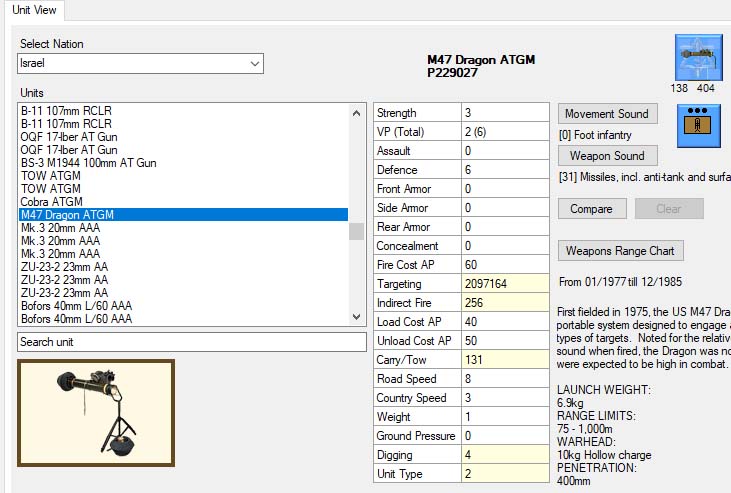
Task: Select the last Mk.3 20mm AAA row
Action: [x=184, y=254]
